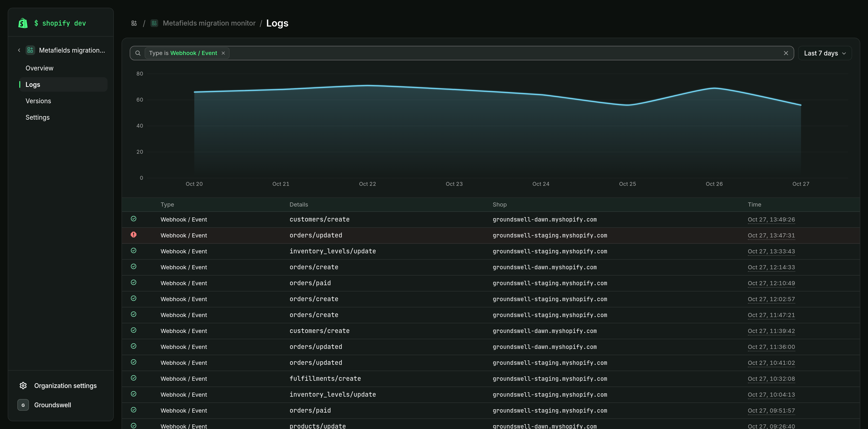Click inside the log filter search field

coord(462,53)
